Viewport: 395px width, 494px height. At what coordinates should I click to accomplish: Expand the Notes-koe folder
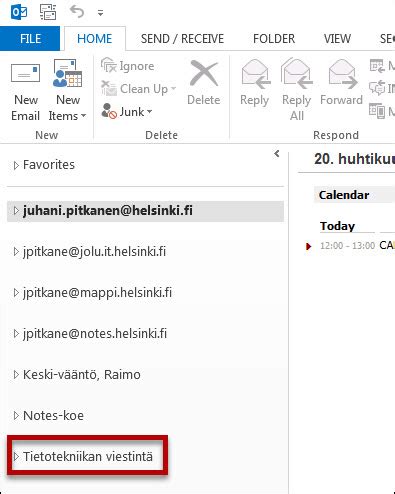coord(16,416)
